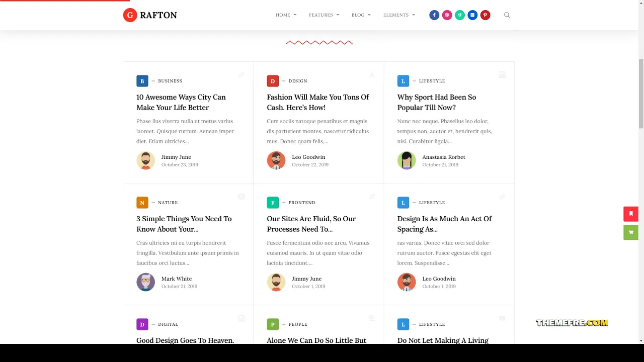Open the blue Flickr social icon
Viewport: 644px width, 362px height.
472,15
